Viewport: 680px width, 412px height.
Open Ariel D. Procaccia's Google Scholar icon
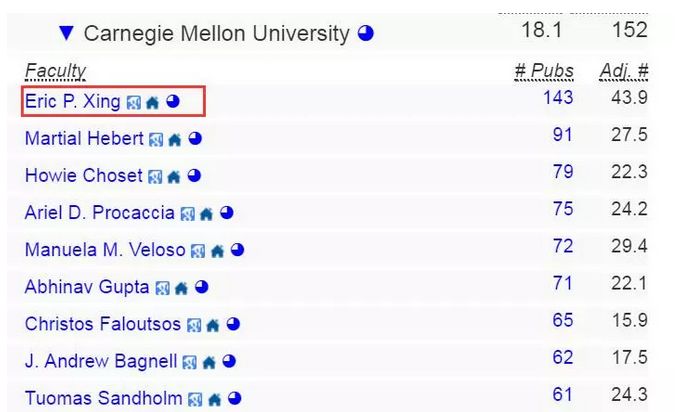click(x=187, y=214)
